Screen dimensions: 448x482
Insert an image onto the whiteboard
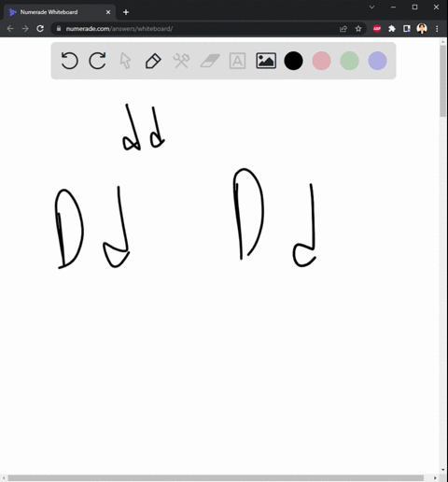coord(266,61)
